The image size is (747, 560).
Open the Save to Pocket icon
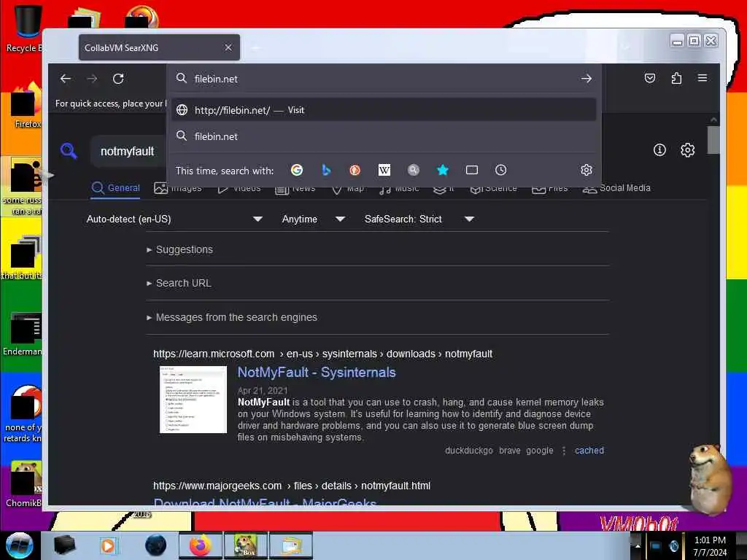click(x=650, y=78)
